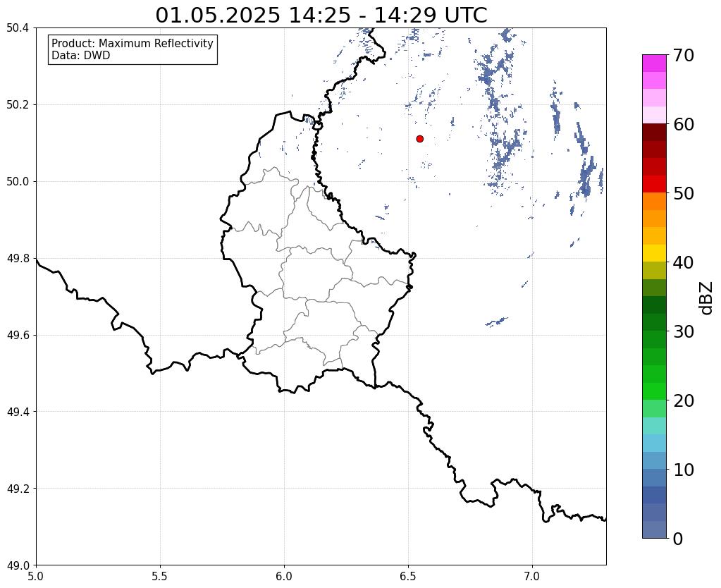The height and width of the screenshot is (588, 721).
Task: Click the colorbar tick label "10"
Action: [684, 470]
